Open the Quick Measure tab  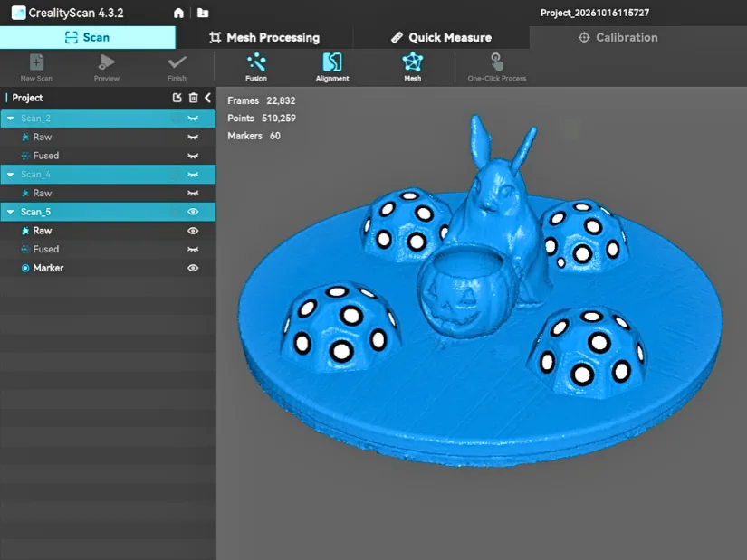point(441,38)
